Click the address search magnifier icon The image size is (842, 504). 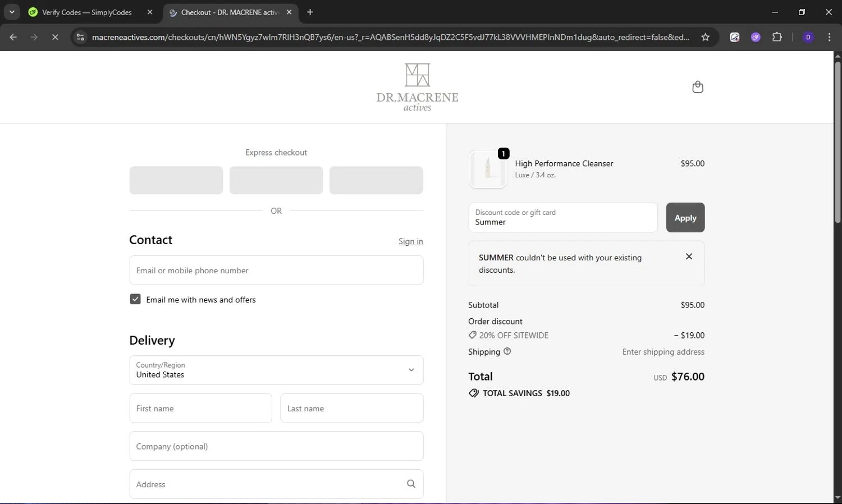(411, 484)
